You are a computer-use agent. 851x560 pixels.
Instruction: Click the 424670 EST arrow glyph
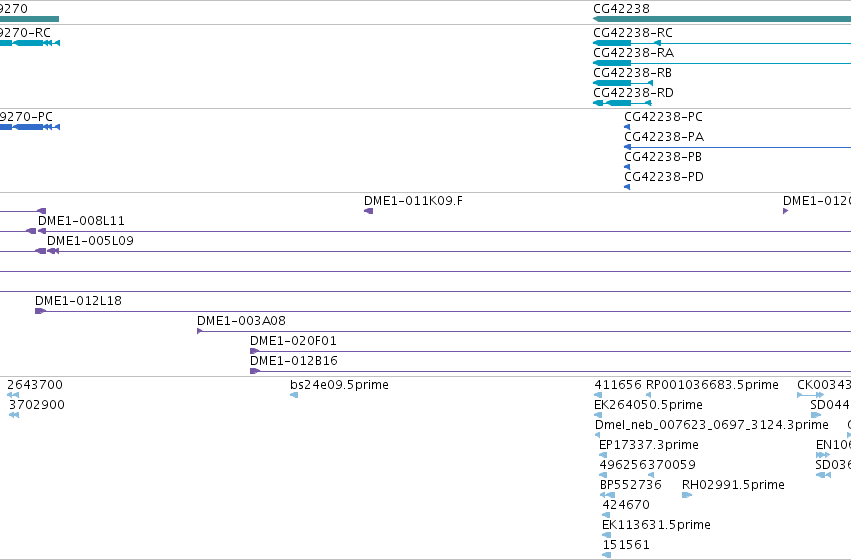[x=606, y=516]
